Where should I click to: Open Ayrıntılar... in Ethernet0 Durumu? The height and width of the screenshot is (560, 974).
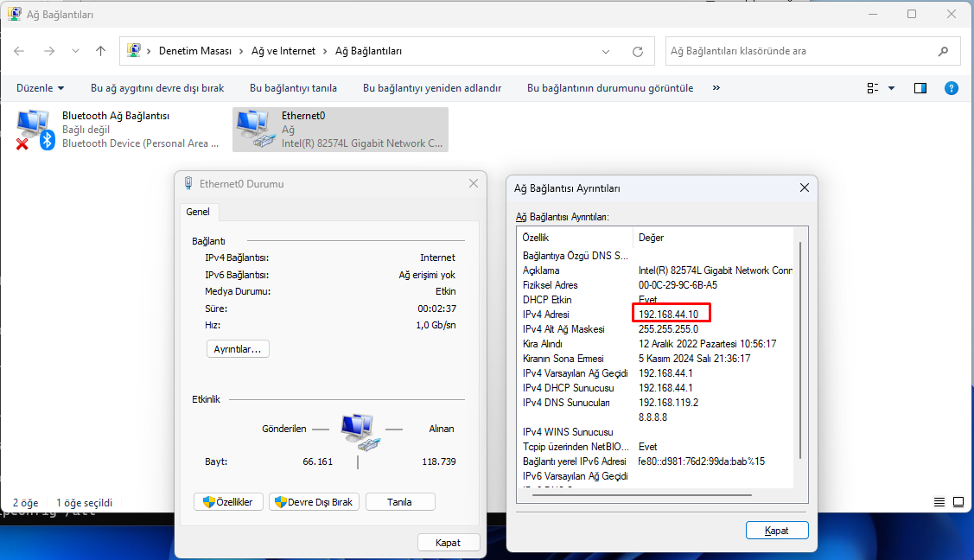(238, 349)
